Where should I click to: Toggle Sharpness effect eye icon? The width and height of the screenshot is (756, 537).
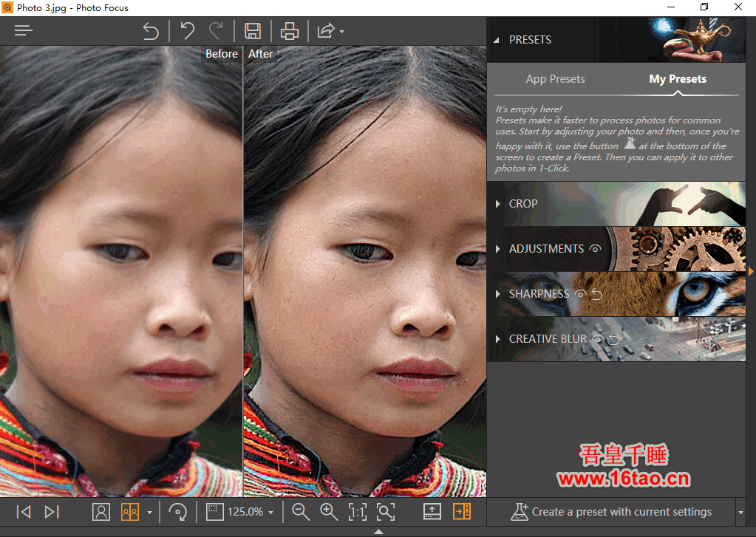581,294
